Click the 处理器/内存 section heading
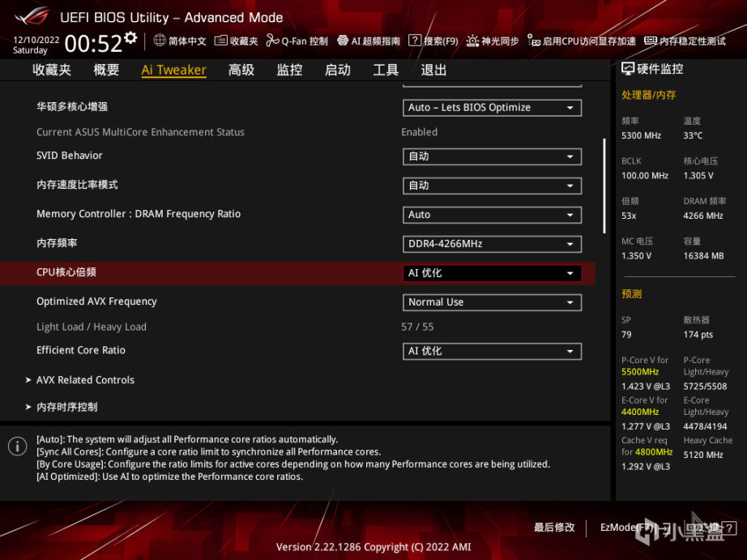This screenshot has height=560, width=747. click(x=648, y=95)
